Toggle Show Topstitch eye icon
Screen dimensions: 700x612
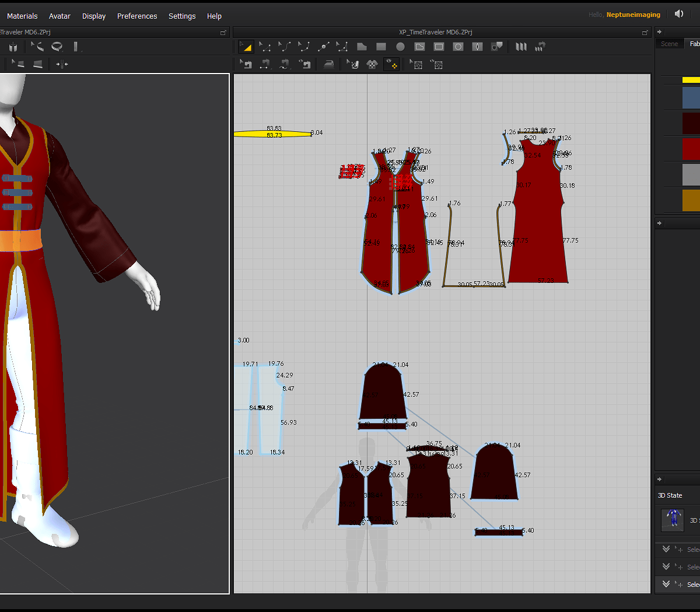(x=436, y=64)
